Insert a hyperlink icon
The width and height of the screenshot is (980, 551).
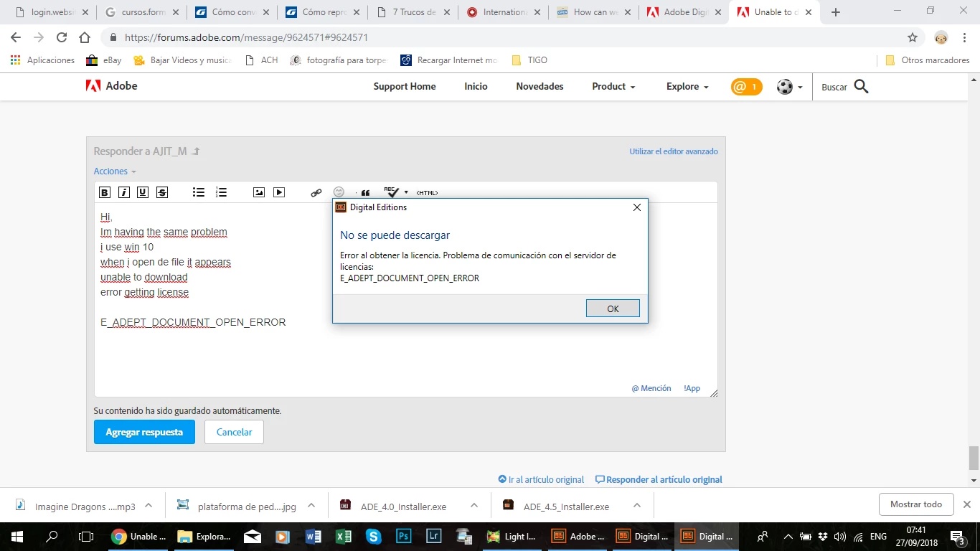tap(316, 192)
